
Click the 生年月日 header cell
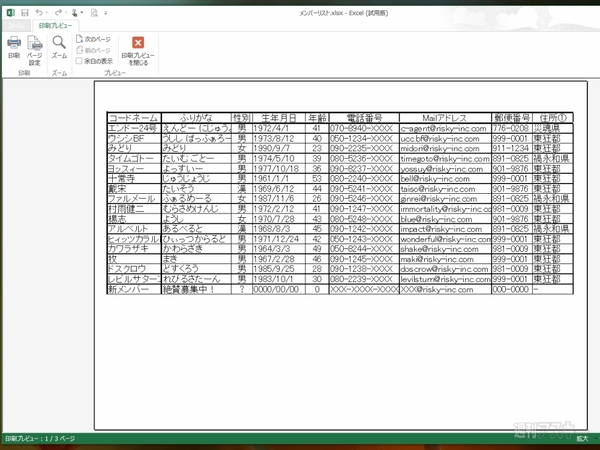[x=279, y=117]
